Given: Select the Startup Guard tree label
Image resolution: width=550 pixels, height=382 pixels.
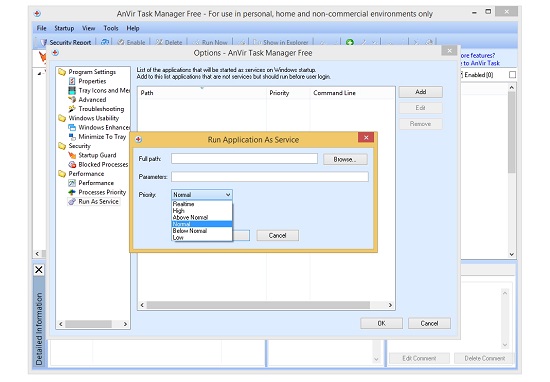Looking at the screenshot, I should pyautogui.click(x=97, y=155).
